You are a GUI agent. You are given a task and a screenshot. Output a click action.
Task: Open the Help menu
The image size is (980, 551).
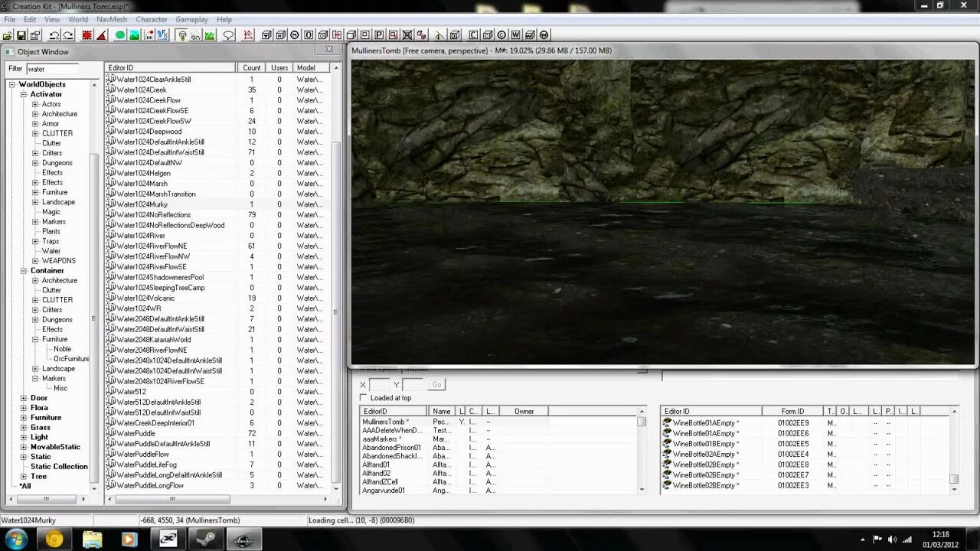coord(224,19)
